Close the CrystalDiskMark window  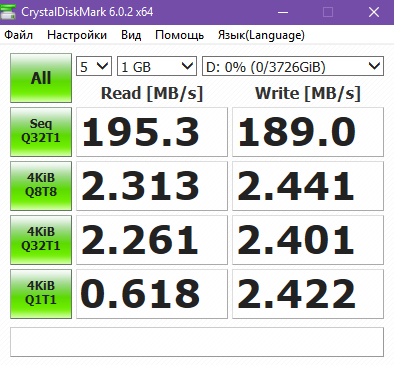(374, 12)
